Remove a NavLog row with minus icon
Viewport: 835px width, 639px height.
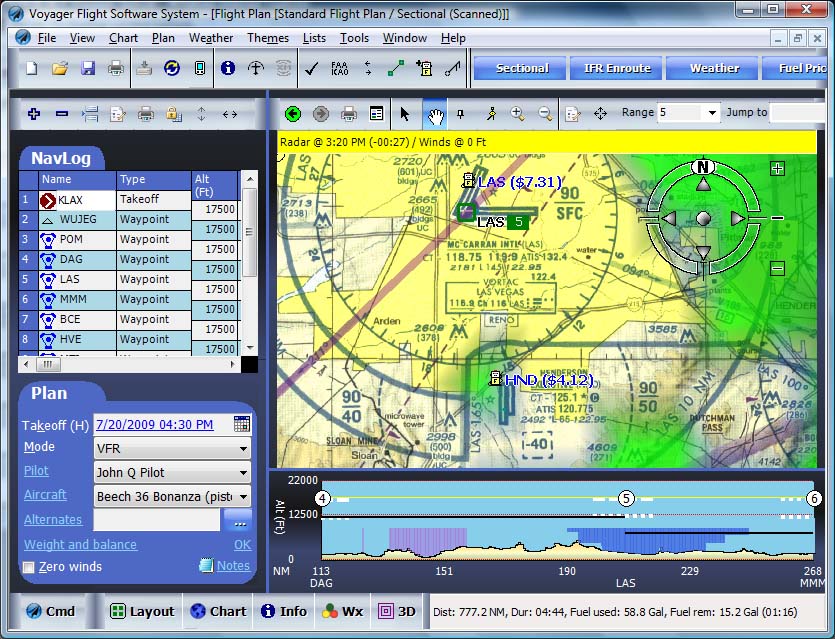click(x=62, y=113)
